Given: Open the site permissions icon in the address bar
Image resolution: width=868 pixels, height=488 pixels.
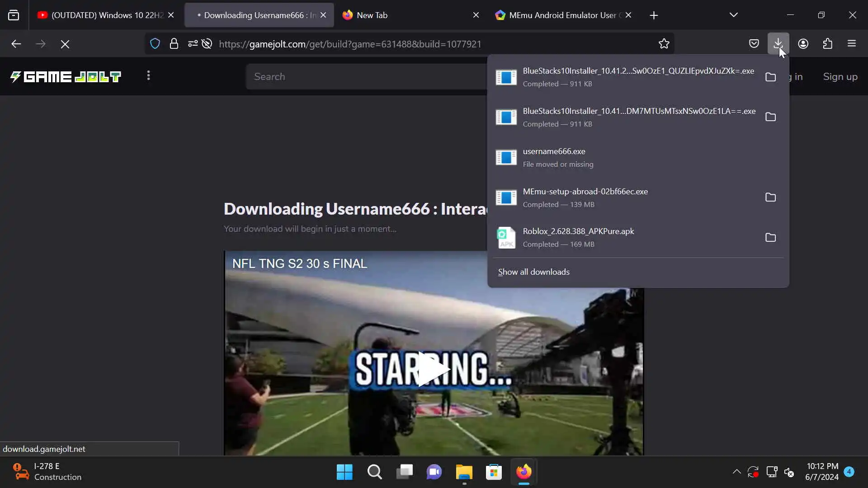Looking at the screenshot, I should point(193,44).
